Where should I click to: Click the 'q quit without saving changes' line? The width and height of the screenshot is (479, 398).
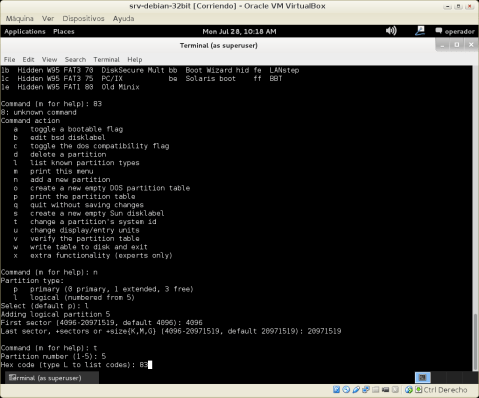[78, 205]
